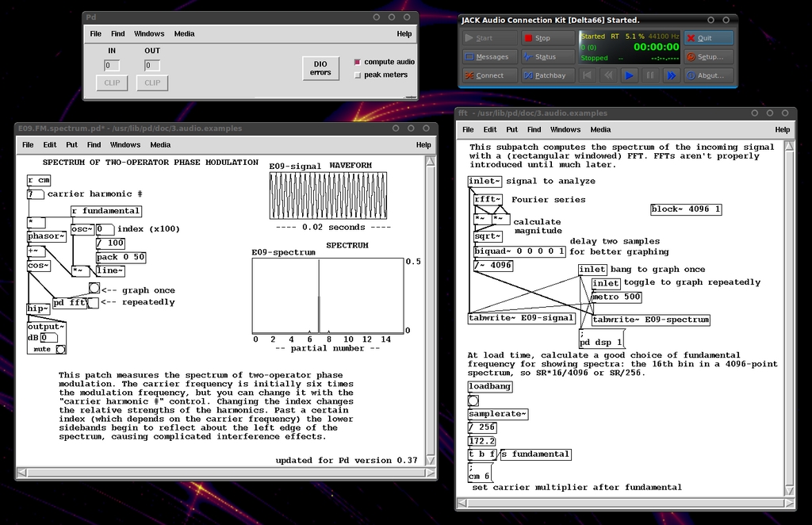The height and width of the screenshot is (525, 812).
Task: Open the JACK Patchbay window
Action: (x=544, y=75)
